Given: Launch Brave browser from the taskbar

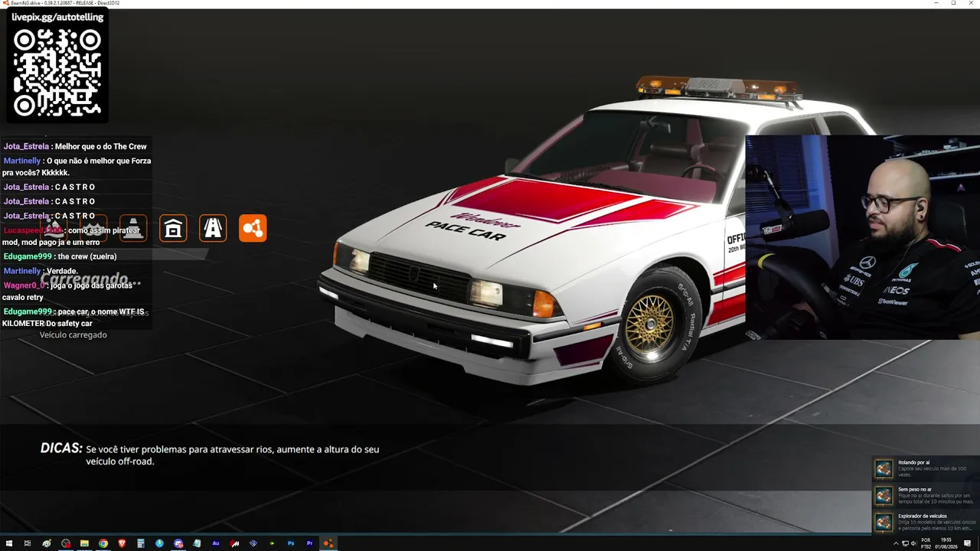Looking at the screenshot, I should pyautogui.click(x=122, y=543).
